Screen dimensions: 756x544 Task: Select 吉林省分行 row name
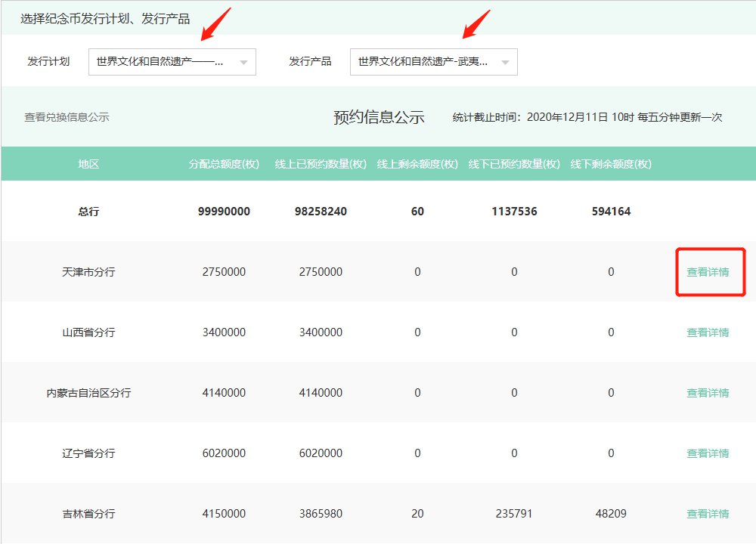(88, 514)
